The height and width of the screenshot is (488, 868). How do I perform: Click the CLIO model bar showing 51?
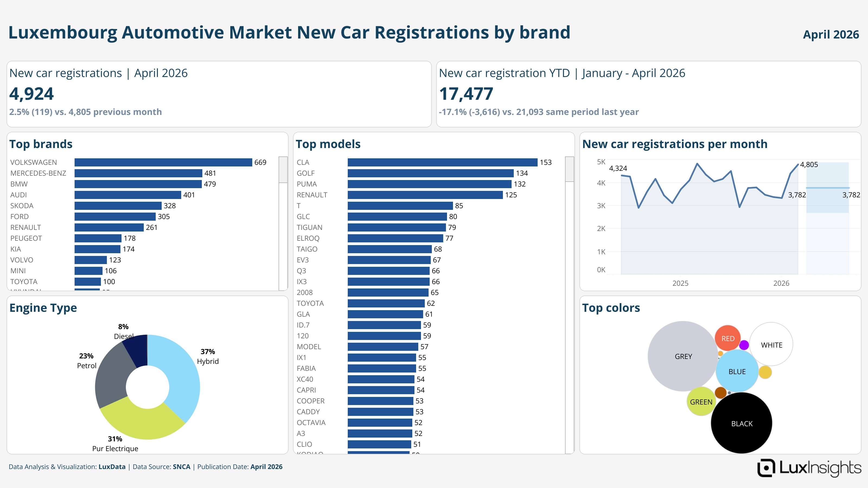(x=379, y=444)
